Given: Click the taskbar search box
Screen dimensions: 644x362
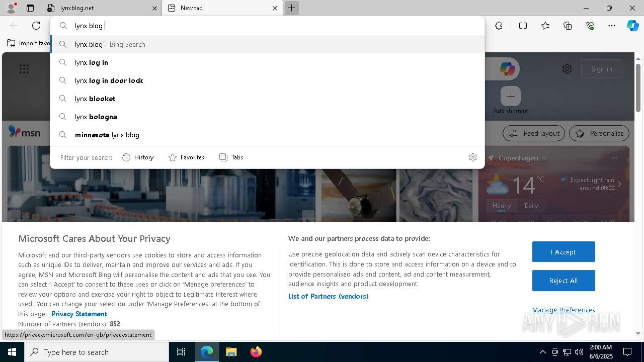Looking at the screenshot, I should [x=97, y=352].
